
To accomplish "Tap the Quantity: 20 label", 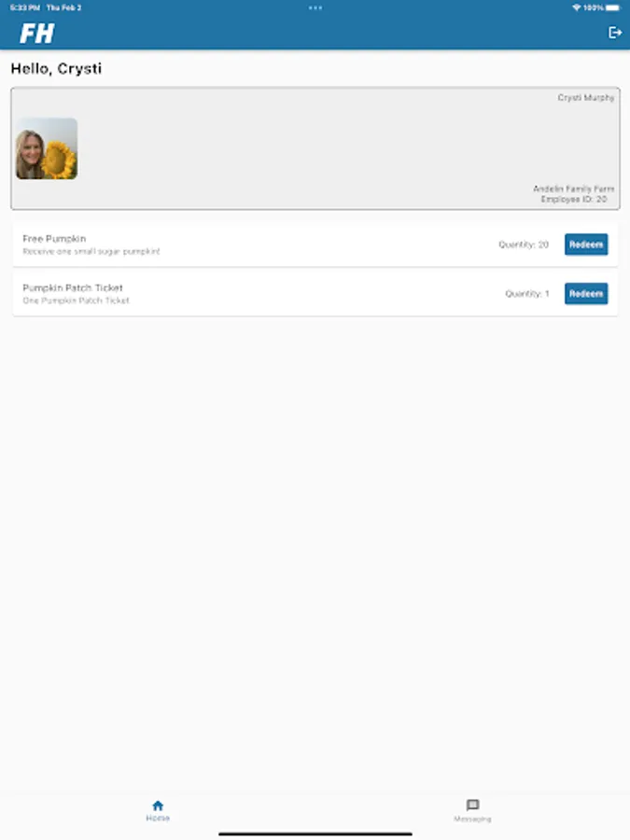I will pos(524,245).
